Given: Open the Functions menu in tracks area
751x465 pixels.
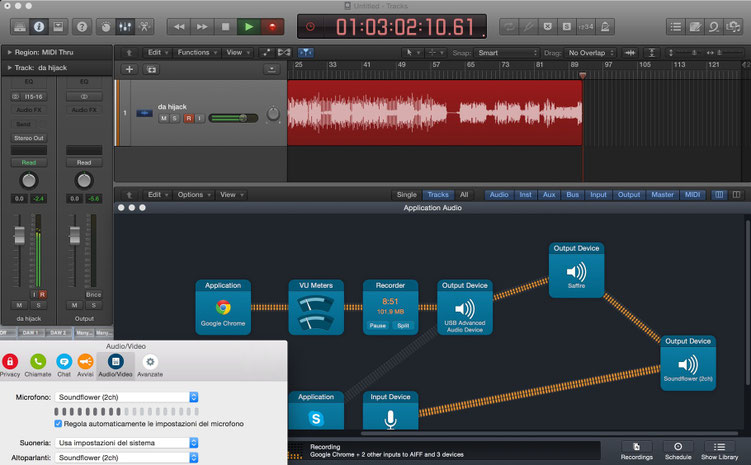Looking at the screenshot, I should 197,53.
